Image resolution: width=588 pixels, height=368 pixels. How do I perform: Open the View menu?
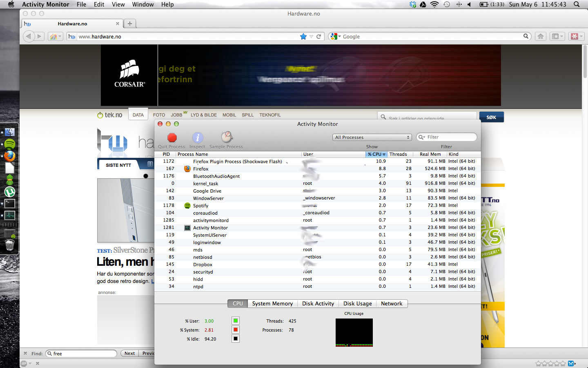coord(118,4)
